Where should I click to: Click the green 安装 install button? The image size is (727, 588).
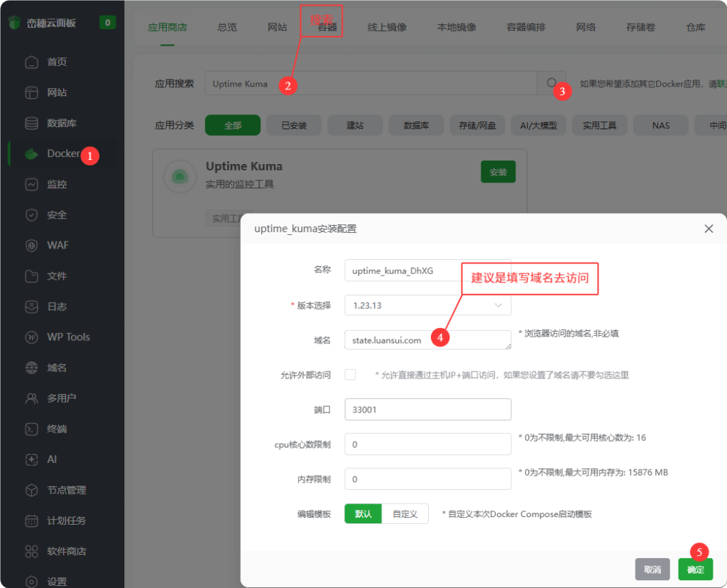(498, 172)
